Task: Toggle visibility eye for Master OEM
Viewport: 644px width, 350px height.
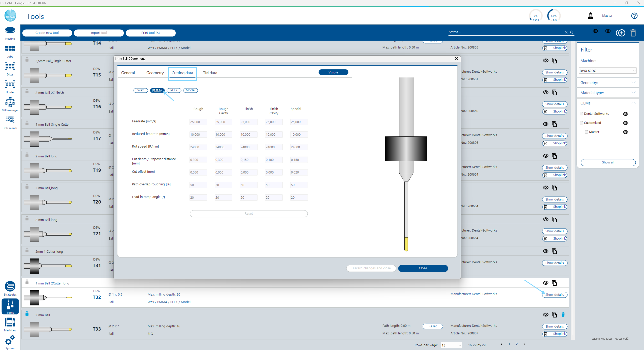Action: coord(625,132)
